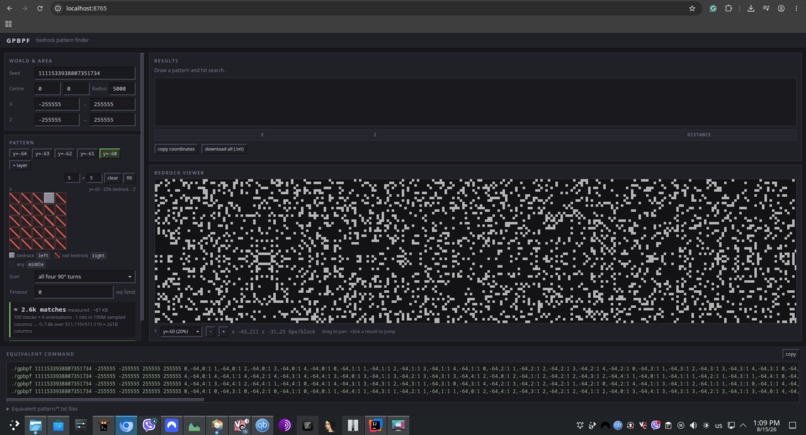The width and height of the screenshot is (806, 435).
Task: Select the not bedrock legend swatch
Action: point(57,255)
